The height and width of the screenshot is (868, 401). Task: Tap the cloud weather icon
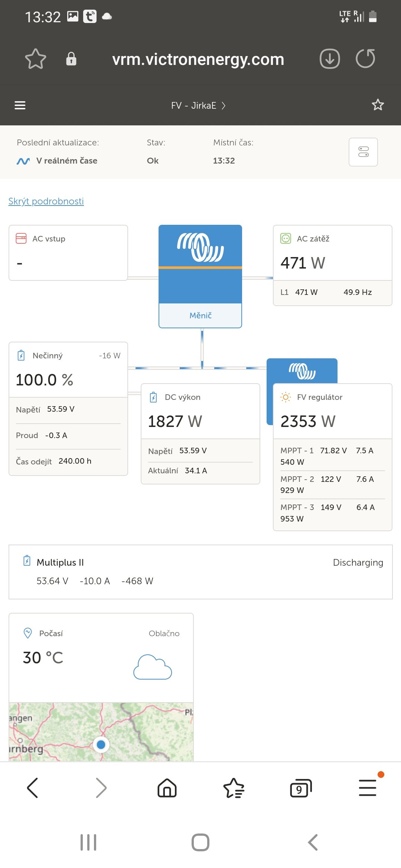click(x=153, y=667)
